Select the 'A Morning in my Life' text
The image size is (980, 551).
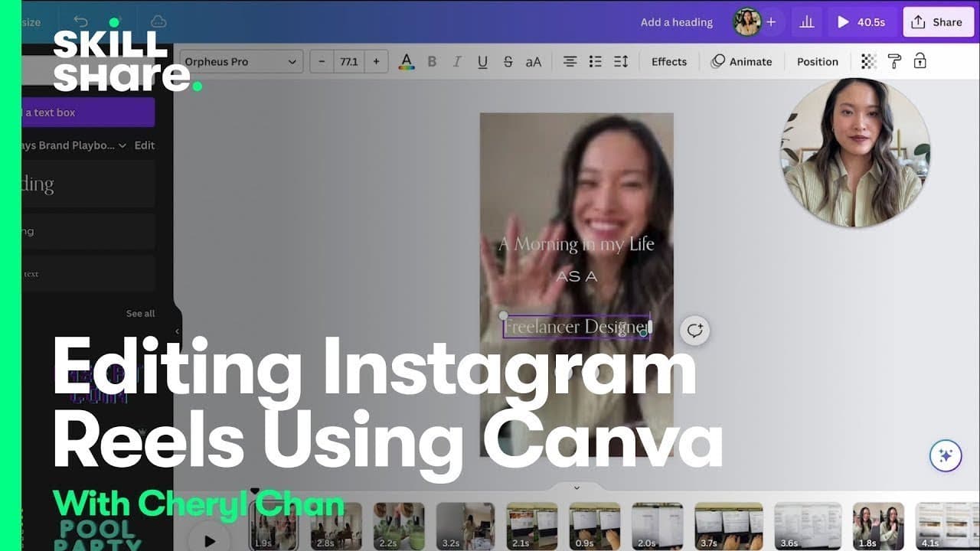tap(577, 244)
